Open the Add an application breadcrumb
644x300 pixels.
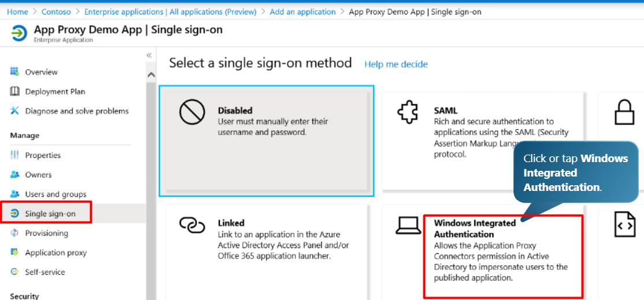[303, 12]
